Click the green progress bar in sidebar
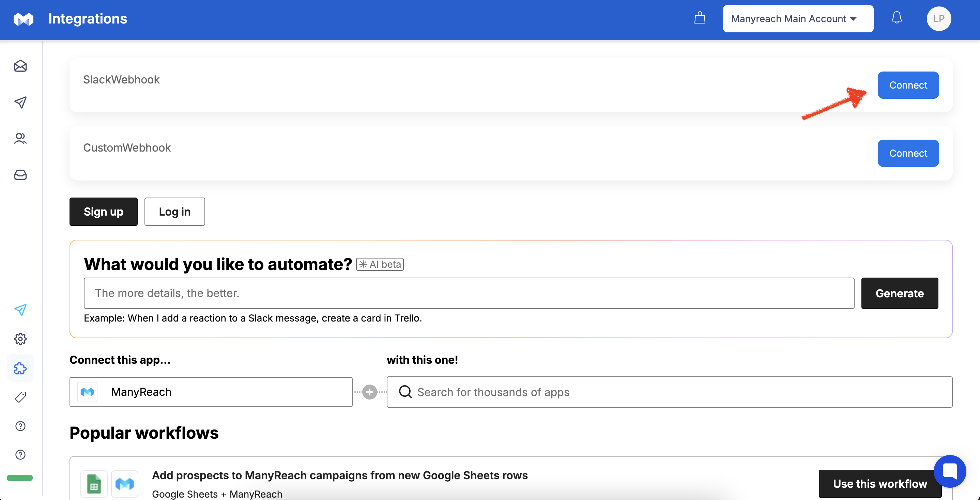The width and height of the screenshot is (980, 500). 20,478
